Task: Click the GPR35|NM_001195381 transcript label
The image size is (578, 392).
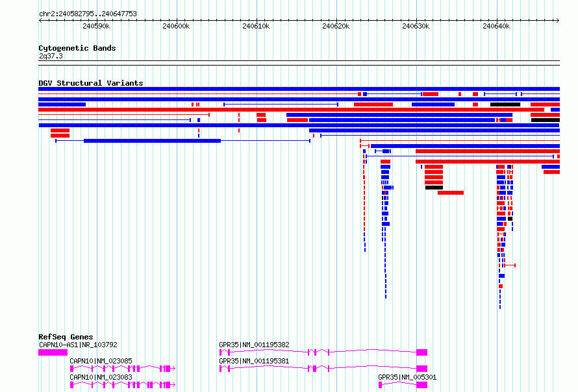Action: coord(255,361)
